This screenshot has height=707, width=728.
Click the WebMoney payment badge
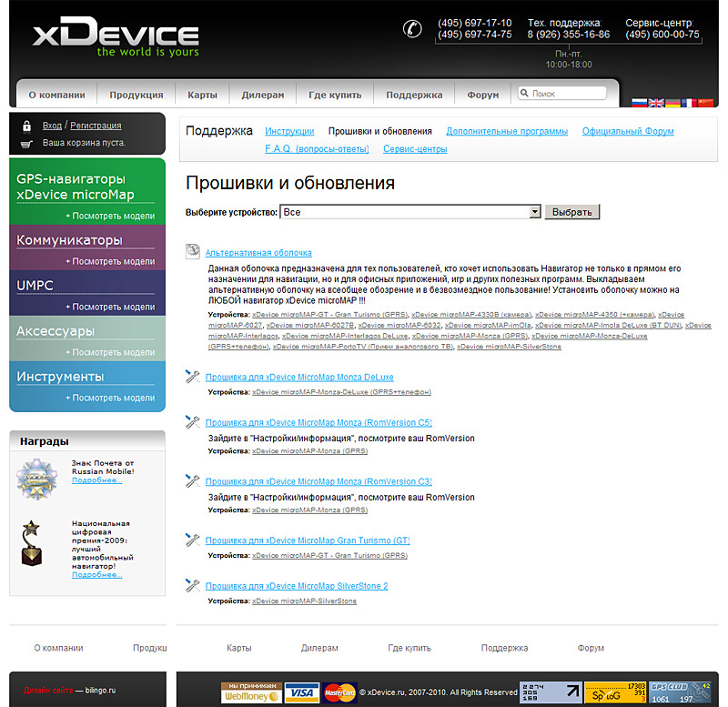251,692
